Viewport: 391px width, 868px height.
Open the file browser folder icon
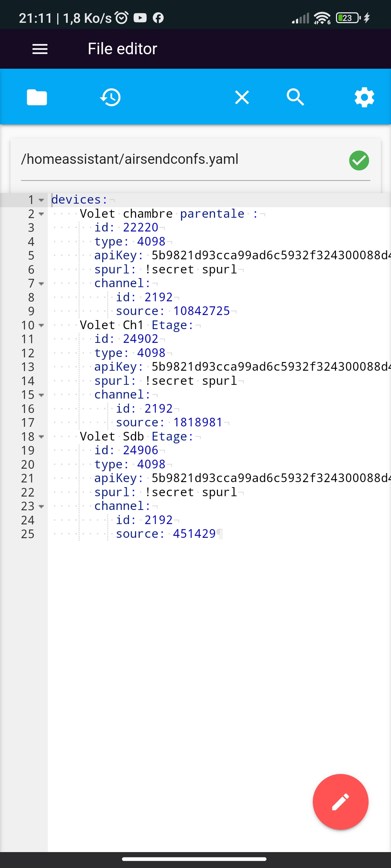(x=37, y=97)
